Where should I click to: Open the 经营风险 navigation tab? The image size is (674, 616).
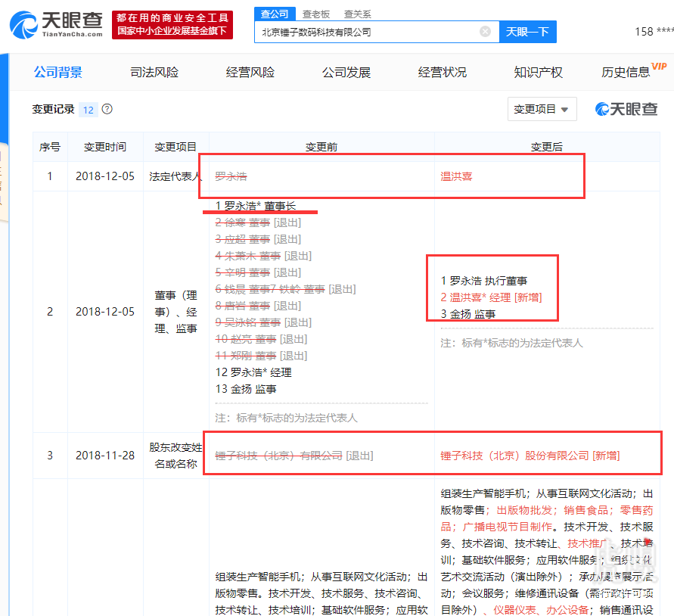pos(250,72)
